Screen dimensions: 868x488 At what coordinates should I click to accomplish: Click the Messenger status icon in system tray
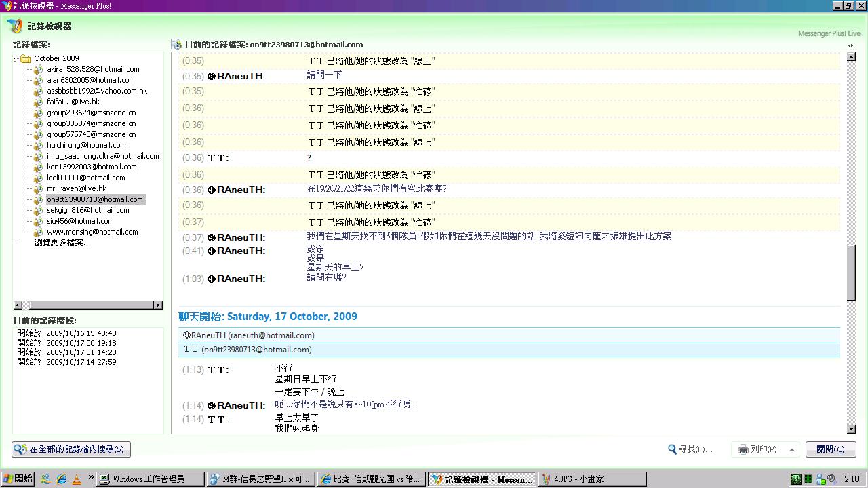(x=821, y=479)
